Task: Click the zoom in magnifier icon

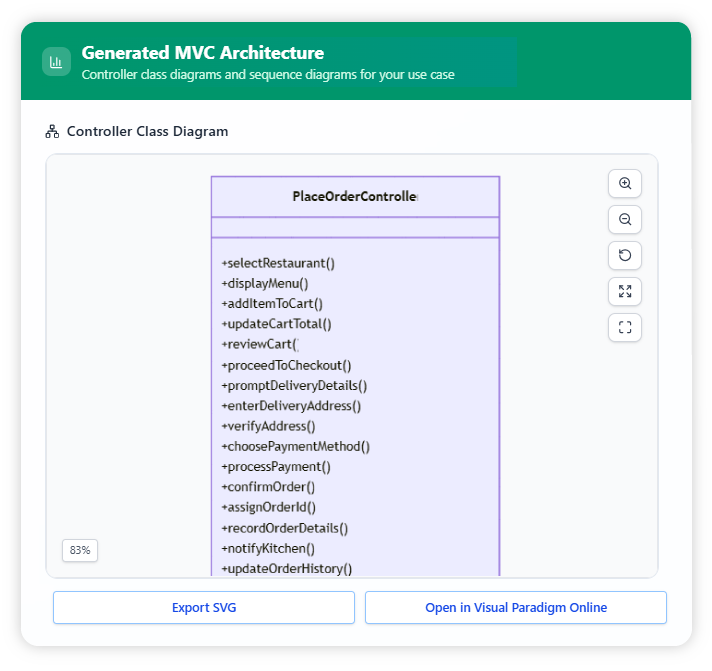Action: coord(625,184)
